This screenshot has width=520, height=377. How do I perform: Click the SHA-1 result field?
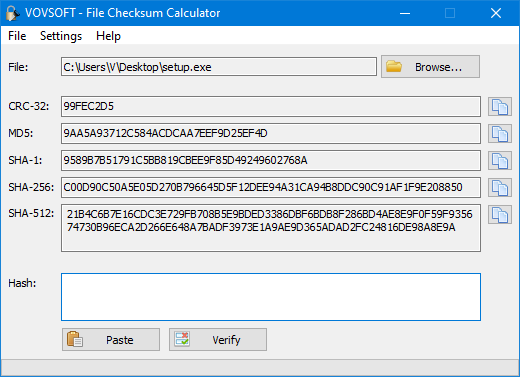(271, 161)
